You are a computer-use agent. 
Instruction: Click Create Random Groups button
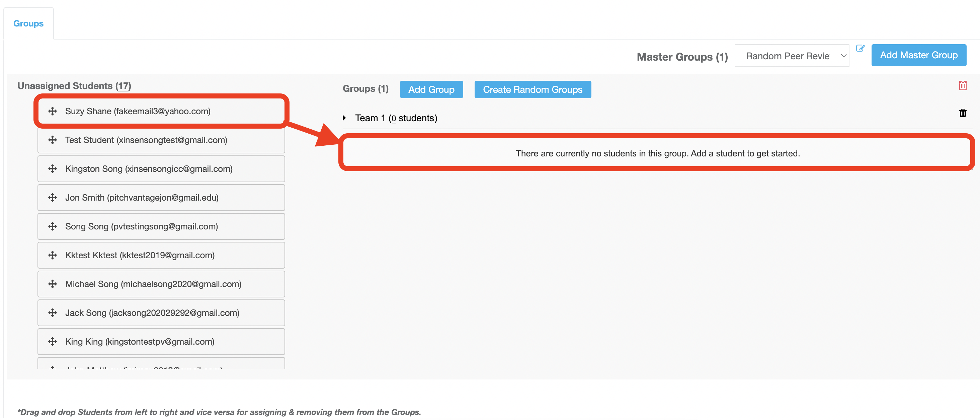pyautogui.click(x=532, y=89)
